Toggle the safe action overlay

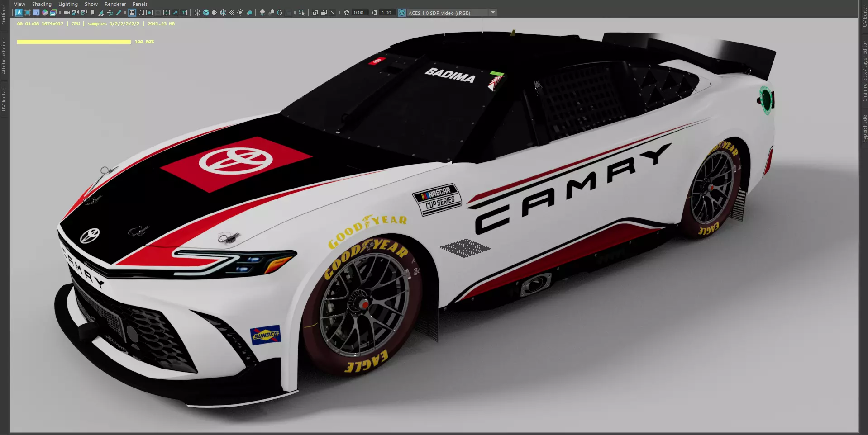coord(175,13)
